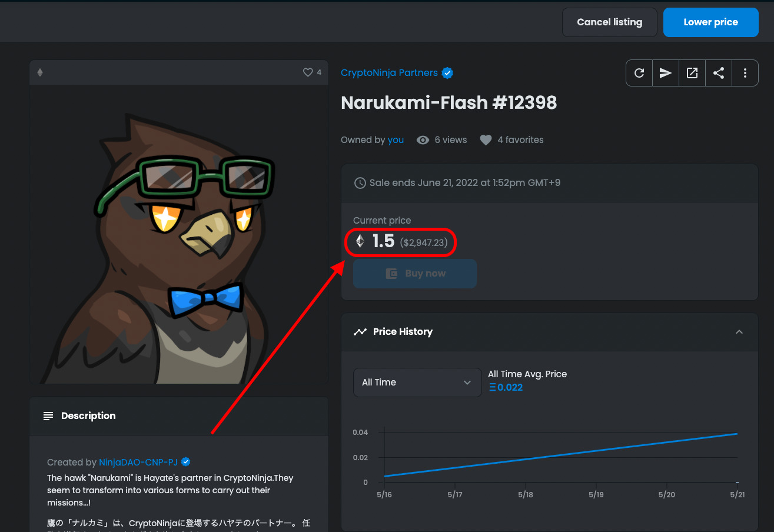Click the Narukami-Flash #12398 title
774x532 pixels.
449,103
